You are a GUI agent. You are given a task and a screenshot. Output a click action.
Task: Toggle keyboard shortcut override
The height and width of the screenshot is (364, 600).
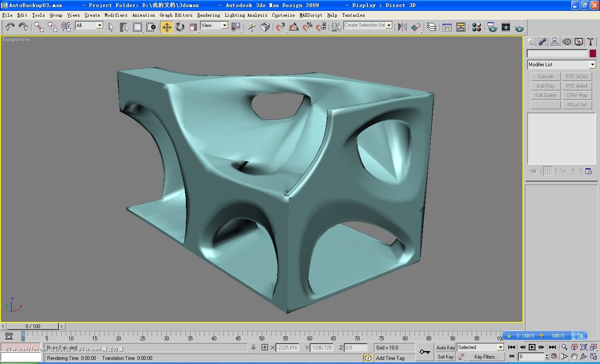click(x=265, y=27)
